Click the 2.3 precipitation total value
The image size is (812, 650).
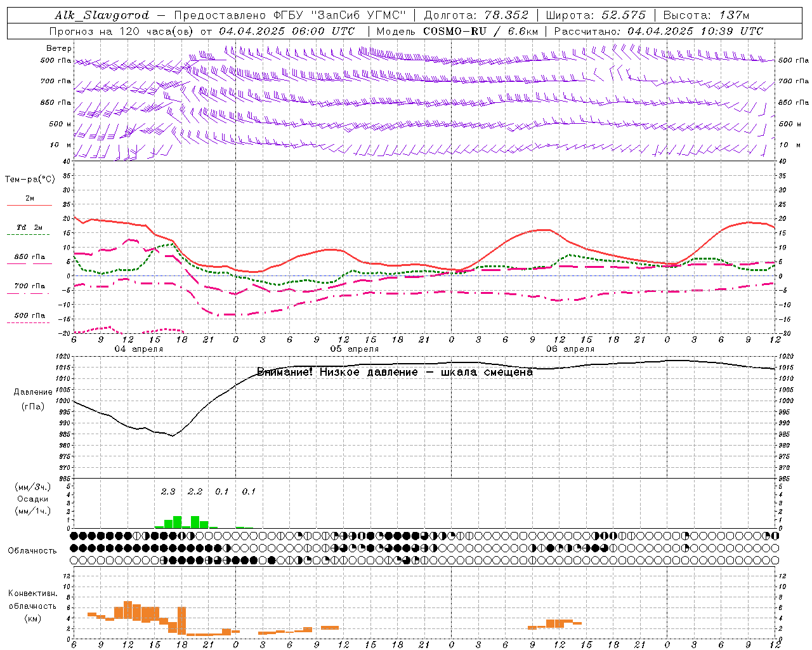click(168, 491)
